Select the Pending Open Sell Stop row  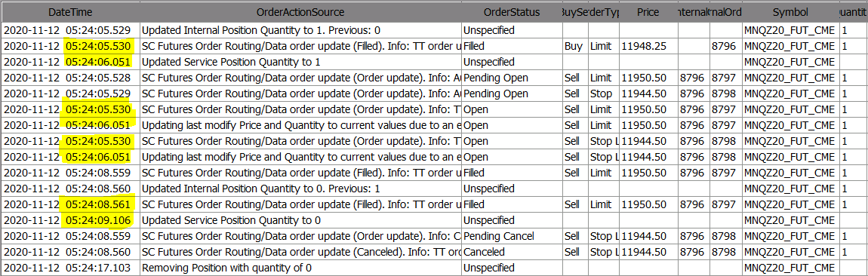tap(434, 94)
